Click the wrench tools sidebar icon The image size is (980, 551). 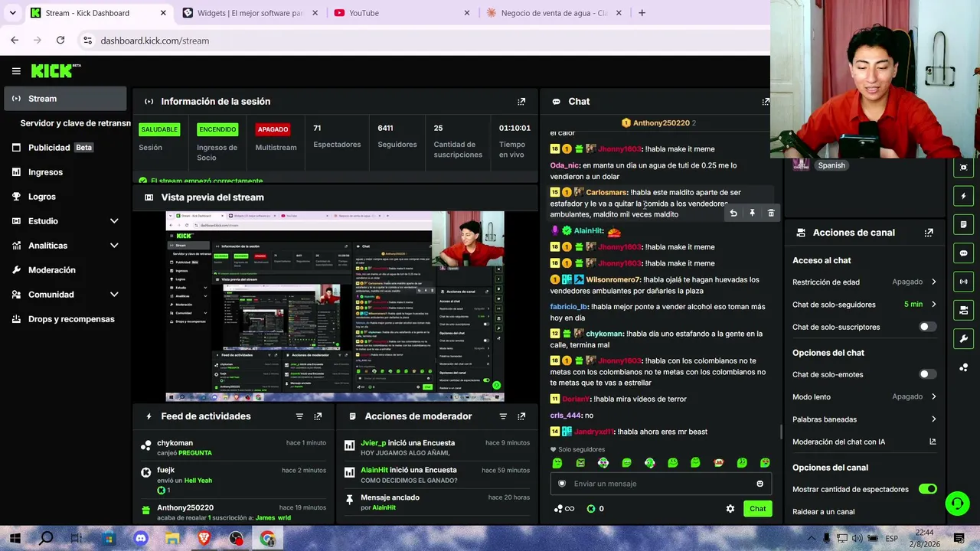[964, 339]
